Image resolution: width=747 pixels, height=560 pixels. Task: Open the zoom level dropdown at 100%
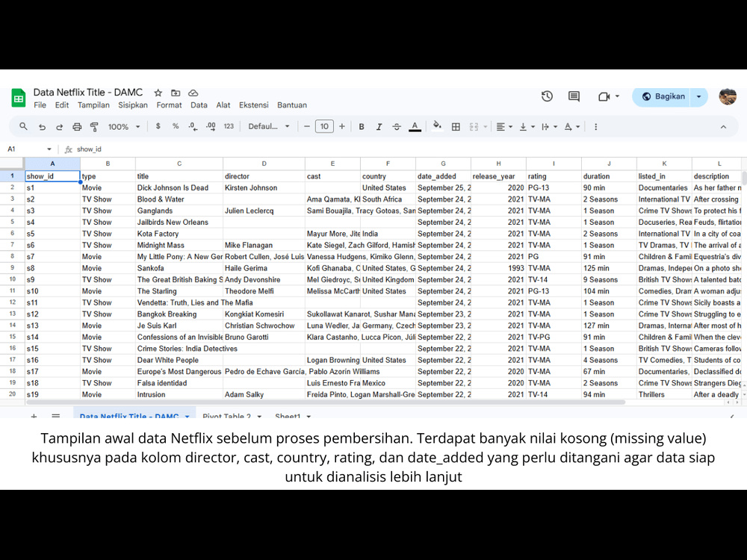click(x=125, y=126)
